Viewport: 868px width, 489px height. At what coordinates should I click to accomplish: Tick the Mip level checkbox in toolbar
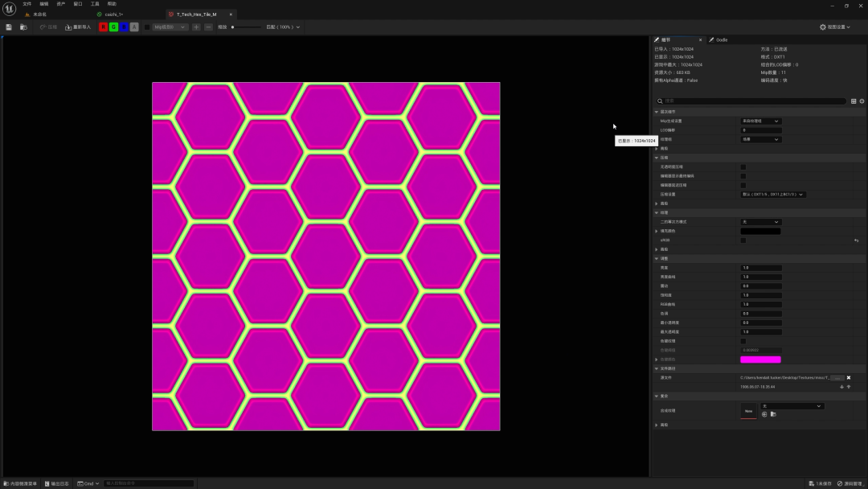pos(147,27)
